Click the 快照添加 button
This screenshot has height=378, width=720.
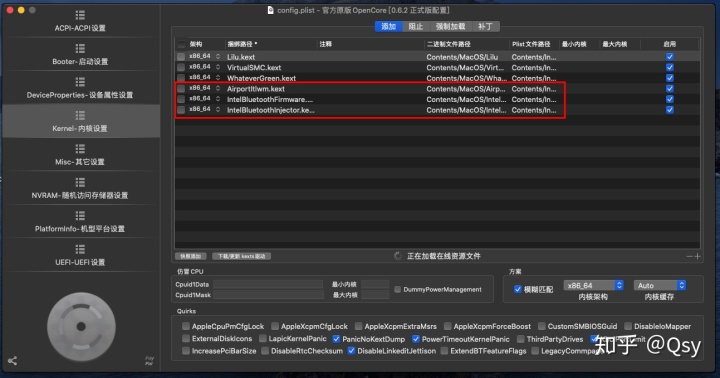pyautogui.click(x=191, y=256)
